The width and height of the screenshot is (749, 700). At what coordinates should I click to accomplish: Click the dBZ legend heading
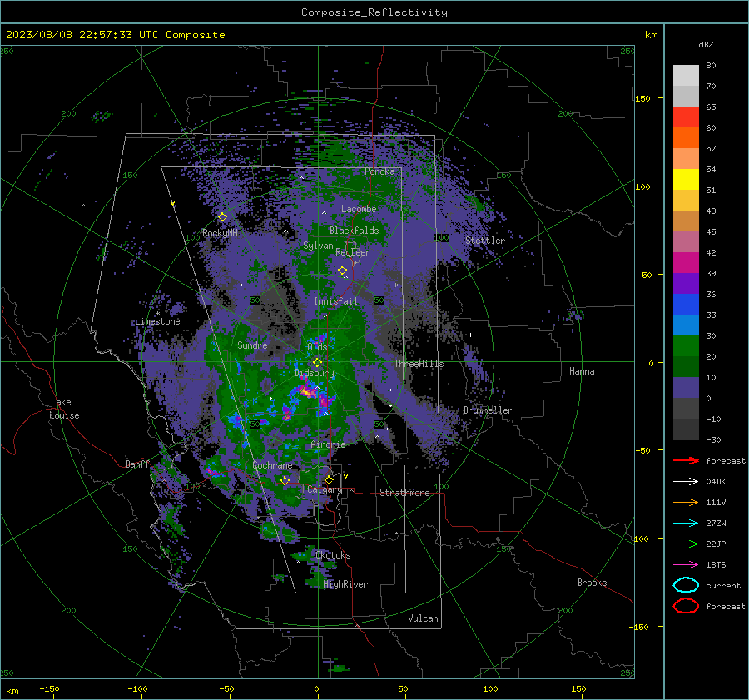tap(706, 44)
